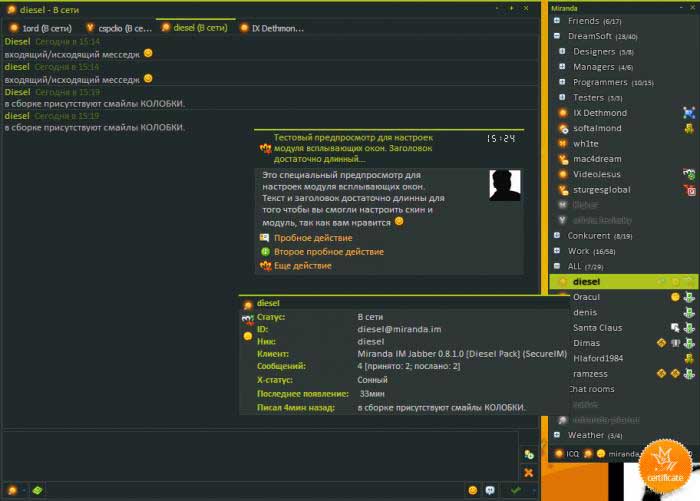Switch to the lord chat tab
The width and height of the screenshot is (700, 501).
pos(41,28)
